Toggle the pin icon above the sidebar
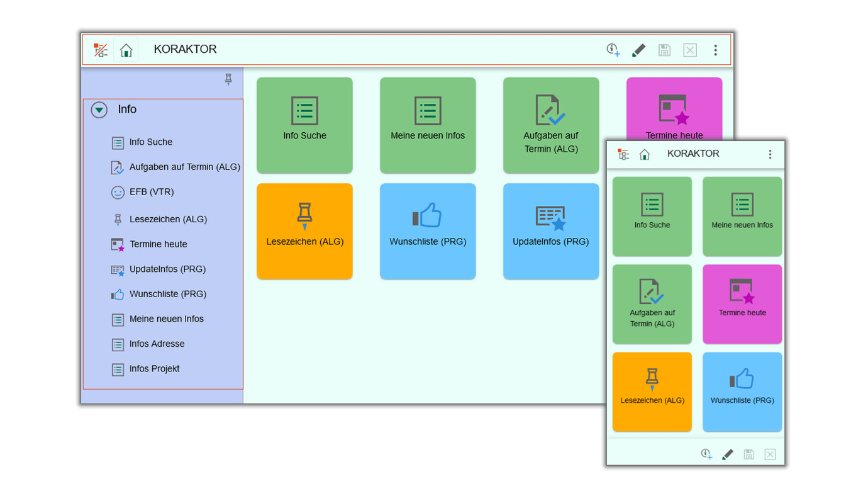The height and width of the screenshot is (491, 868). [x=228, y=79]
